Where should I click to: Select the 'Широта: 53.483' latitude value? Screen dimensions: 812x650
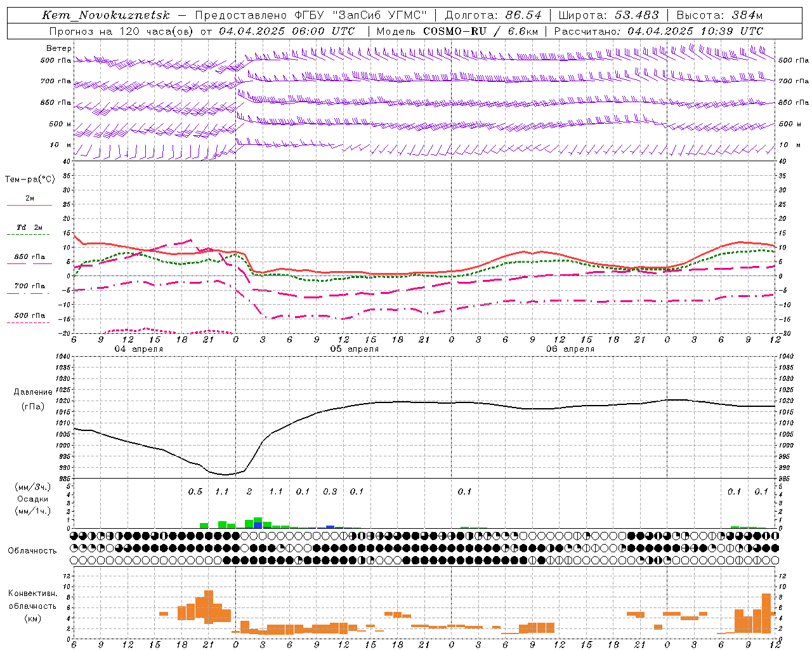click(x=608, y=15)
